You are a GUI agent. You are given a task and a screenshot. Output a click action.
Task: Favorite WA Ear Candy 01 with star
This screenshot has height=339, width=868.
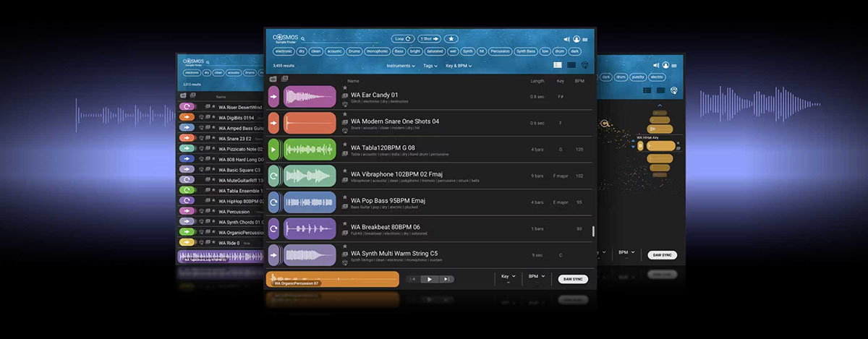click(345, 88)
